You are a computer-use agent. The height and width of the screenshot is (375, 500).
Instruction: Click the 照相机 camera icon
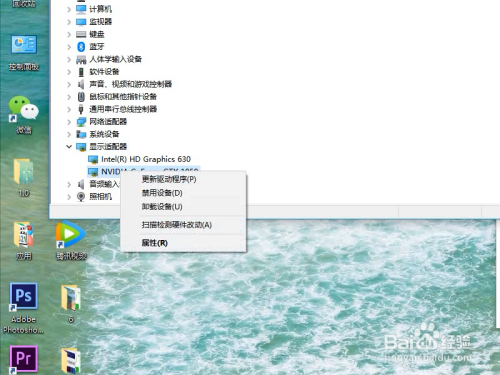coord(81,197)
